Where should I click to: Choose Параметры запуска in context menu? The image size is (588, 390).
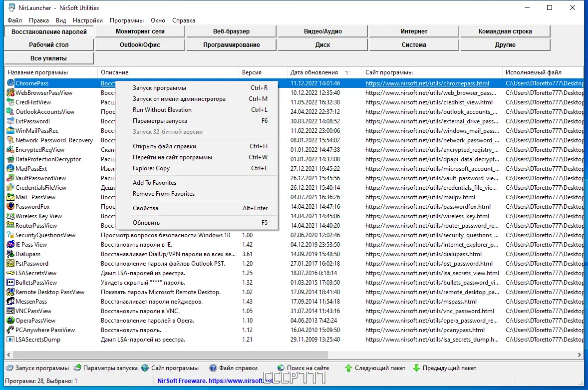point(198,121)
